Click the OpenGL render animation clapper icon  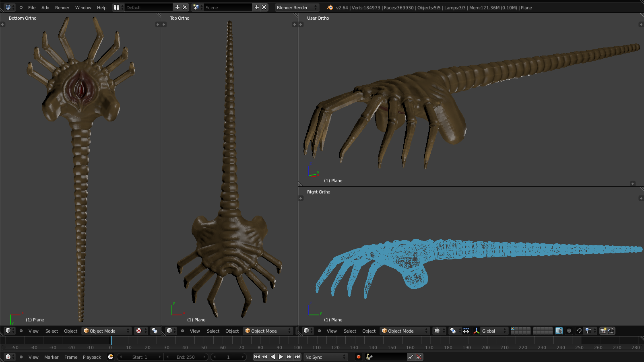(x=611, y=331)
